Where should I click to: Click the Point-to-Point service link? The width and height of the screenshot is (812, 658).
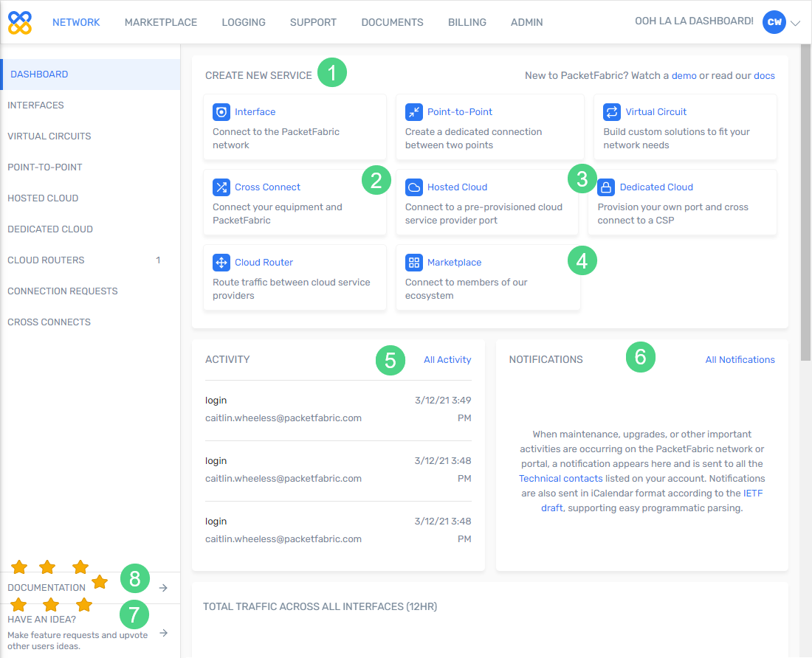460,111
